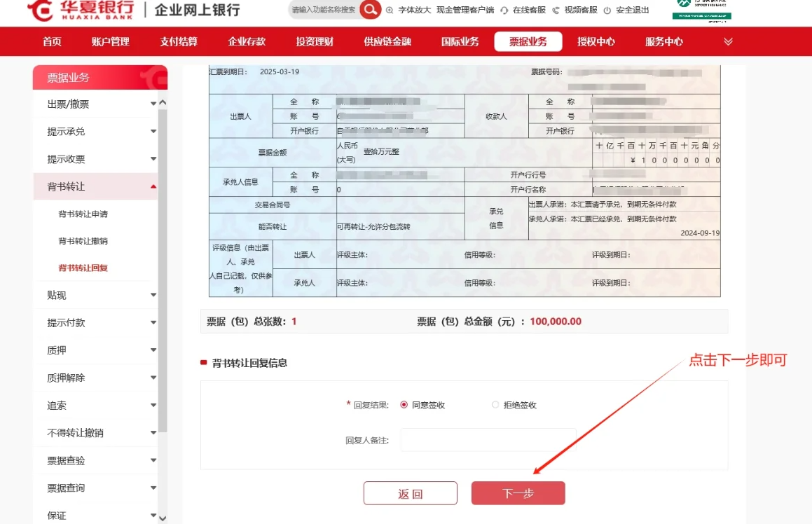
Task: Select the 拒绝签收 radio button
Action: [495, 405]
